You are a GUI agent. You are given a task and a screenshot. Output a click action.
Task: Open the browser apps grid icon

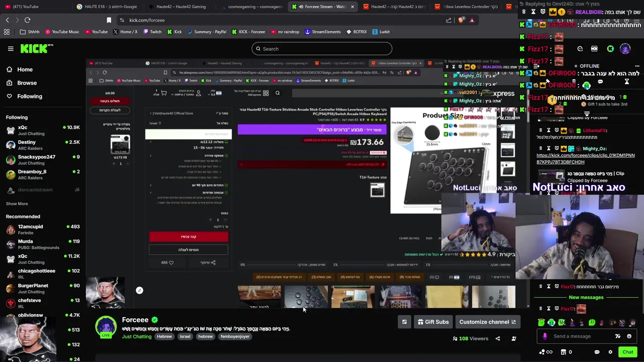pos(7,32)
